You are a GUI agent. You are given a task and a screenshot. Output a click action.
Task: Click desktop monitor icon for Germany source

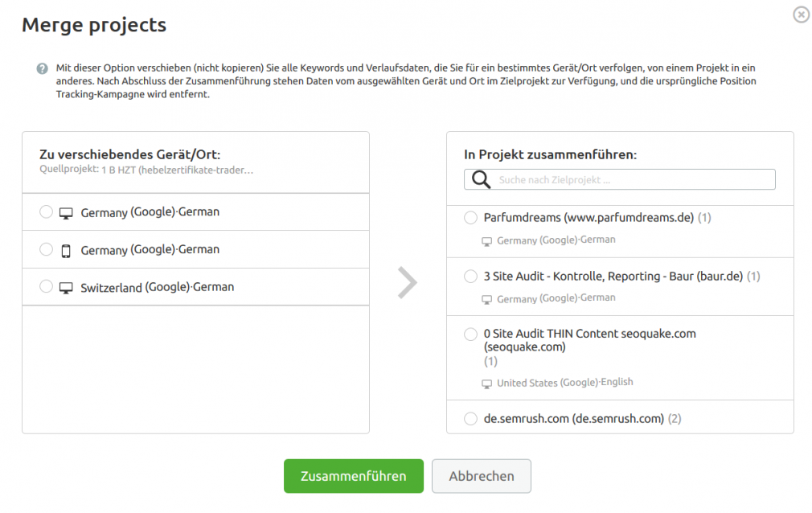66,213
